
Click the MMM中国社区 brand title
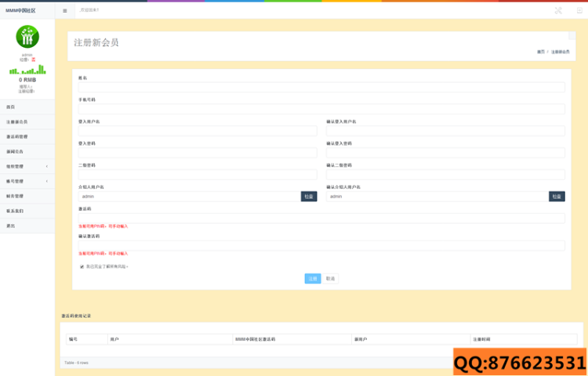click(20, 11)
